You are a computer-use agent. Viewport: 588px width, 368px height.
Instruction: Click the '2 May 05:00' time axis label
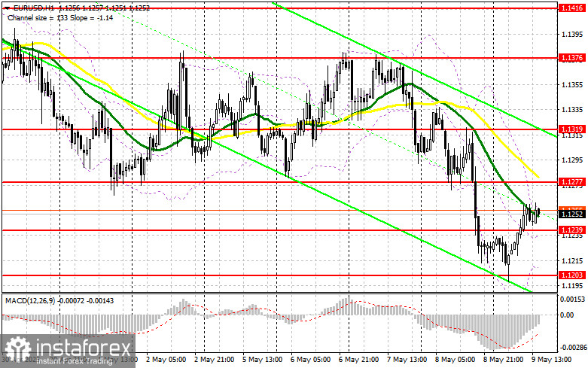tap(166, 360)
